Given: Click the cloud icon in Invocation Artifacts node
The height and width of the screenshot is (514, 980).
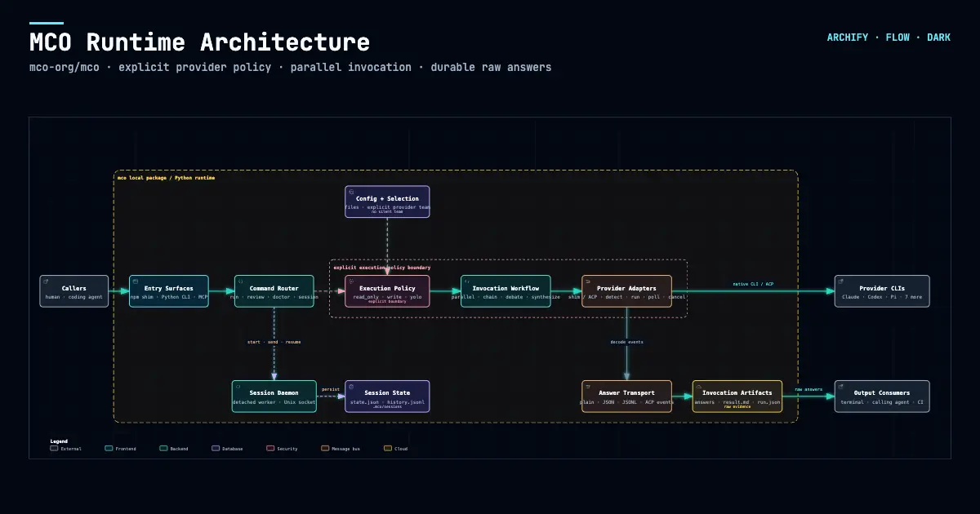Looking at the screenshot, I should (698, 386).
